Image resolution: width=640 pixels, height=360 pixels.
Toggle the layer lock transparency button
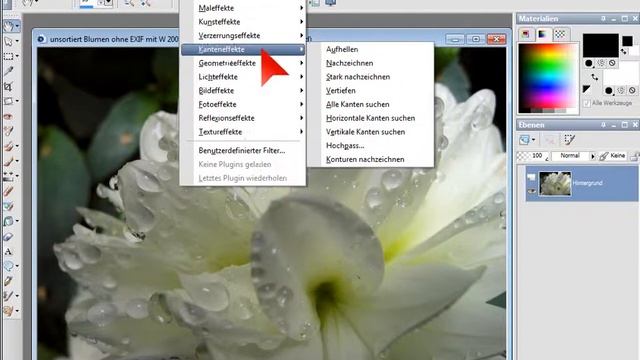(x=635, y=156)
